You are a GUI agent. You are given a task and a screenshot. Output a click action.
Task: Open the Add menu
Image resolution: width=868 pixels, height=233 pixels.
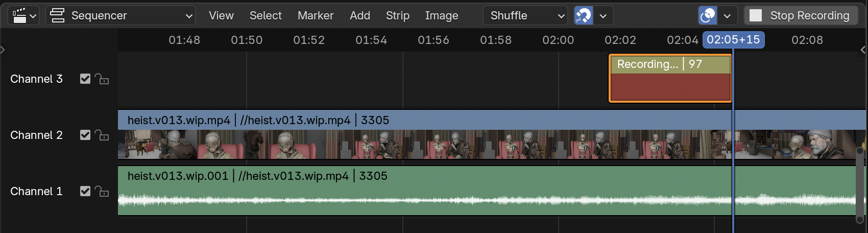click(x=360, y=16)
